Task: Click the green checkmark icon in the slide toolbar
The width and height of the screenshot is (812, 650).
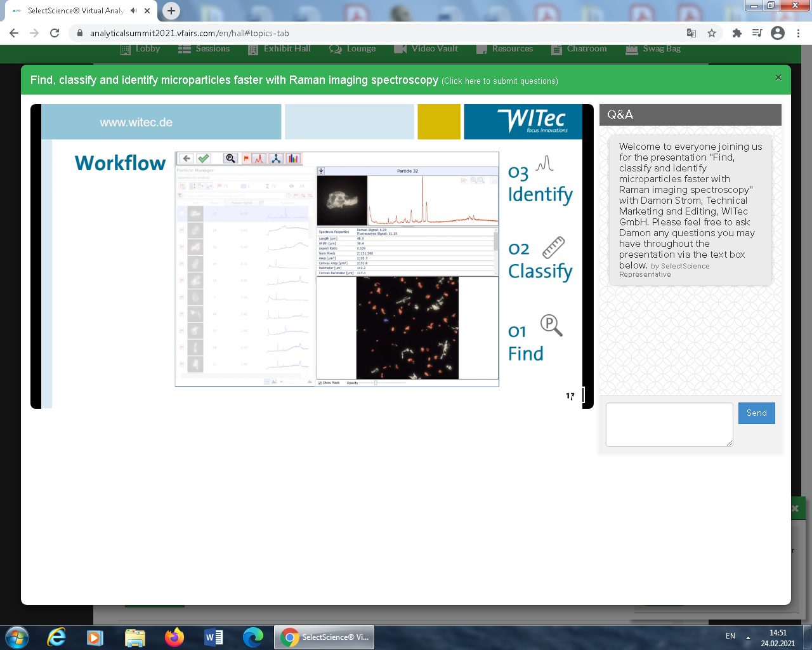Action: (204, 159)
